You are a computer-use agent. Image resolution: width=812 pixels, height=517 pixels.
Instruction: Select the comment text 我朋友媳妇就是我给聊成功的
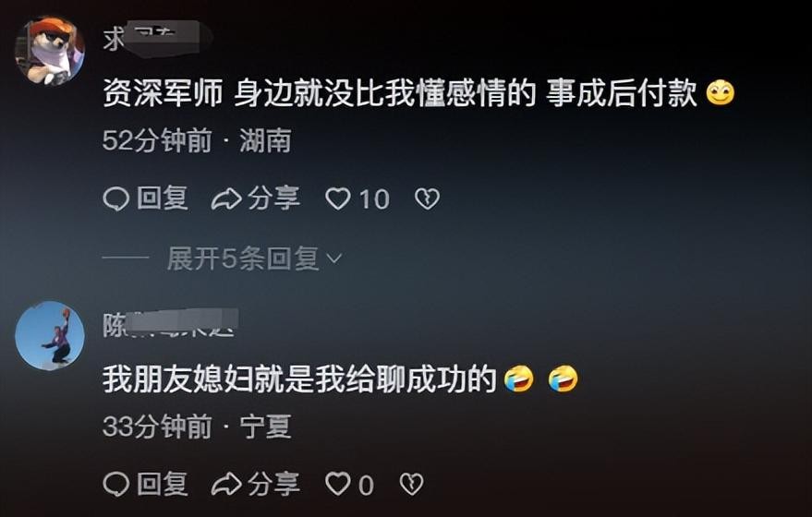pyautogui.click(x=299, y=379)
